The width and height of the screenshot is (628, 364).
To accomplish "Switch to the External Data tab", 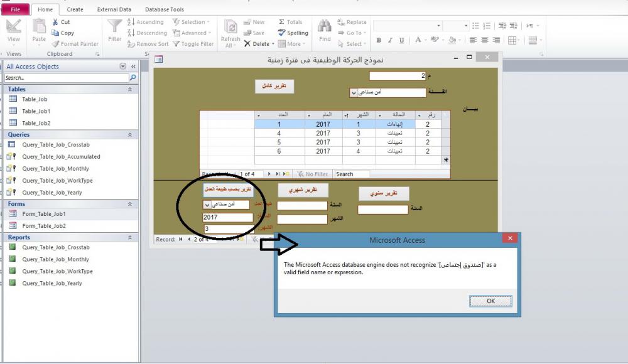I will click(114, 9).
